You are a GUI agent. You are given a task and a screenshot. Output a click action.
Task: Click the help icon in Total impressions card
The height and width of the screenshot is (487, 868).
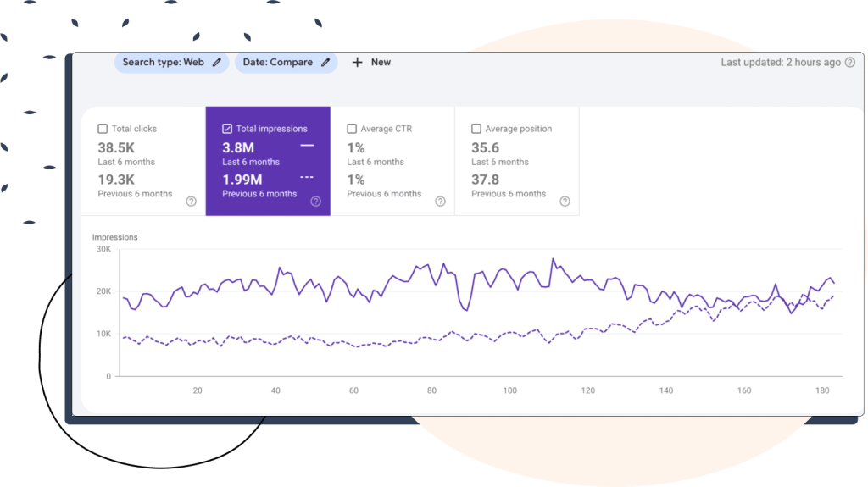click(315, 202)
